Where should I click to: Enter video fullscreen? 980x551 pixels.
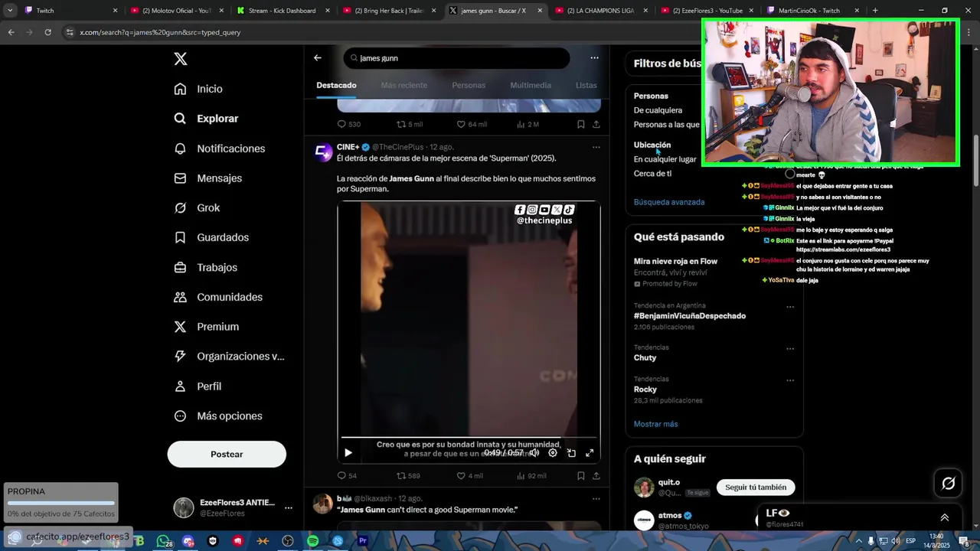(x=590, y=453)
